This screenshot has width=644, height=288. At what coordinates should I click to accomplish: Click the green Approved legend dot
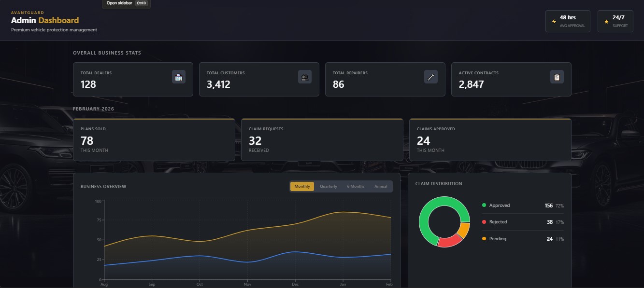click(x=484, y=206)
